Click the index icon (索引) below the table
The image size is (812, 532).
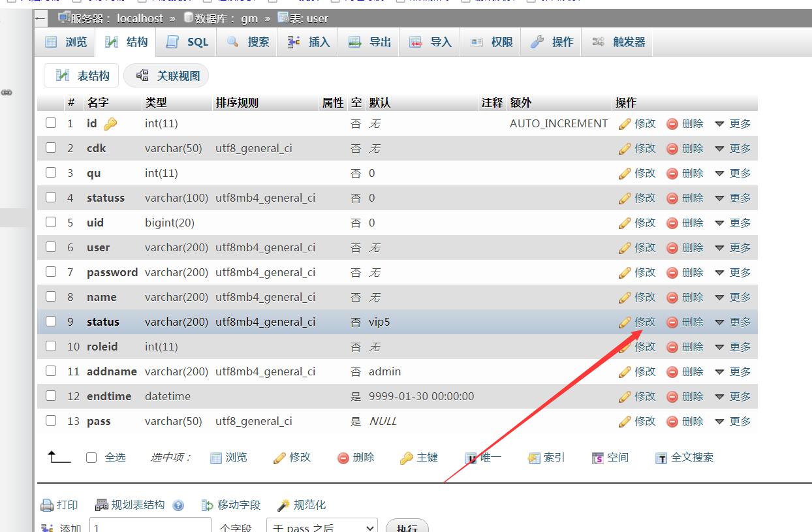tap(534, 458)
